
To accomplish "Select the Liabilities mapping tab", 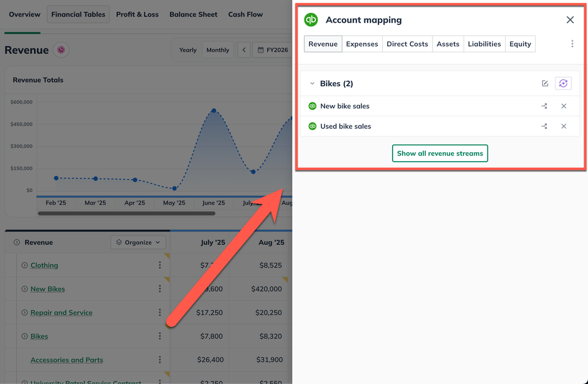I will [484, 44].
